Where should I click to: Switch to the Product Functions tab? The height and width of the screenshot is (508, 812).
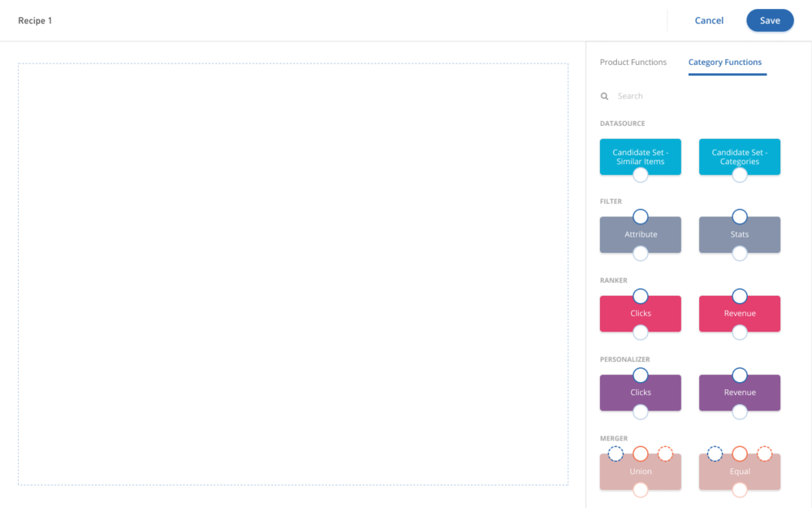633,63
